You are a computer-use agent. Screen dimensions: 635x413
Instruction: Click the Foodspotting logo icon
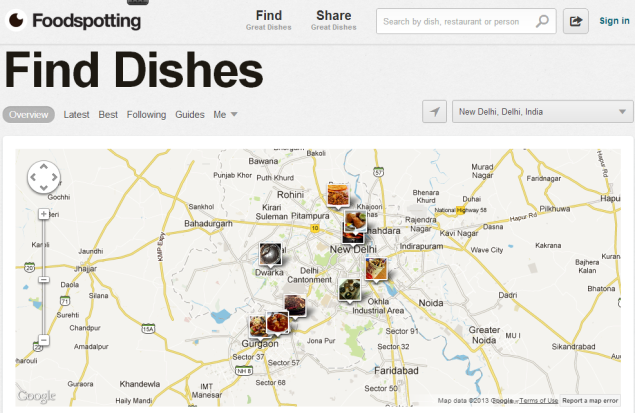pyautogui.click(x=16, y=20)
